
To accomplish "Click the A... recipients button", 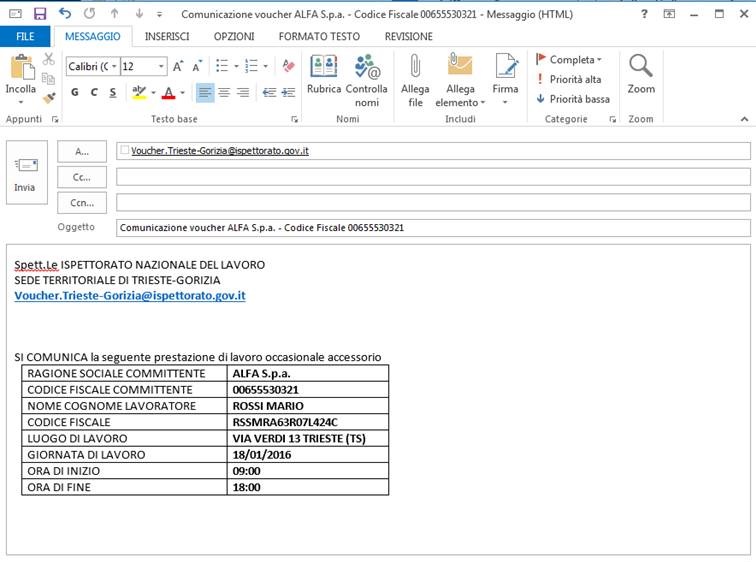I will pyautogui.click(x=82, y=151).
